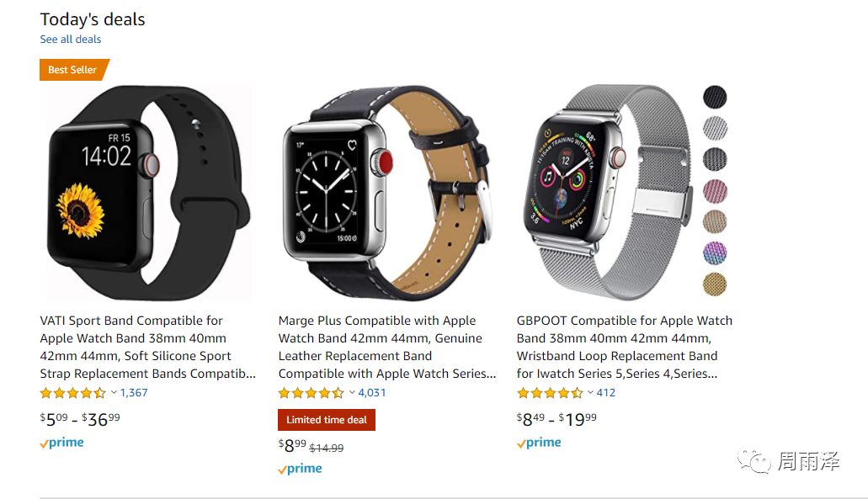Open Marge Plus leather band title
This screenshot has width=868, height=499.
click(x=387, y=347)
